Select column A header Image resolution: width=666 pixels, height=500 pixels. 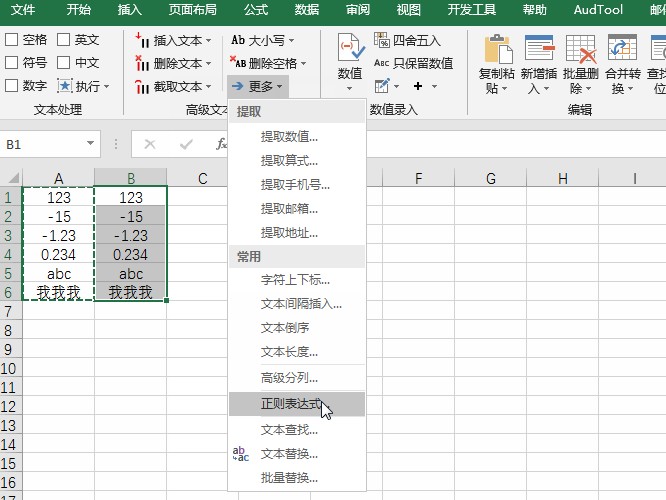(x=59, y=178)
